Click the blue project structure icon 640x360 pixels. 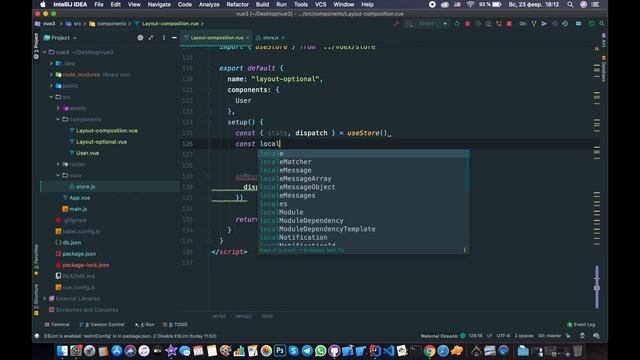tap(578, 24)
